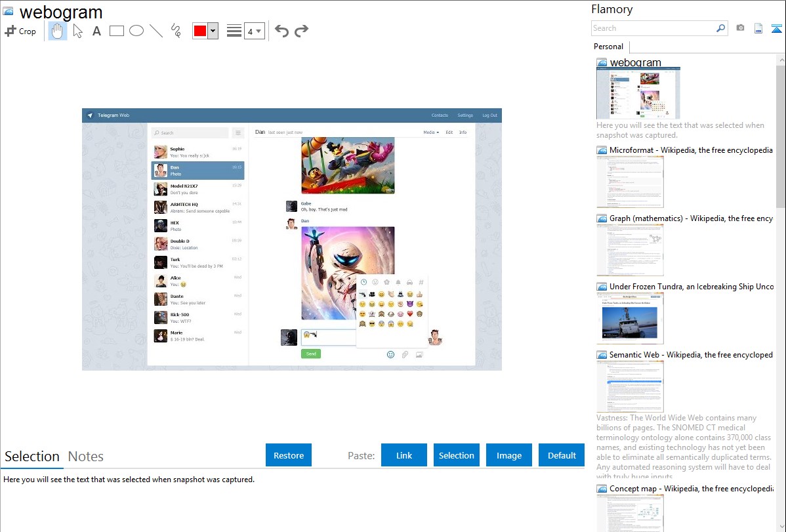The width and height of the screenshot is (786, 532).
Task: Open the Selection tab
Action: (x=32, y=457)
